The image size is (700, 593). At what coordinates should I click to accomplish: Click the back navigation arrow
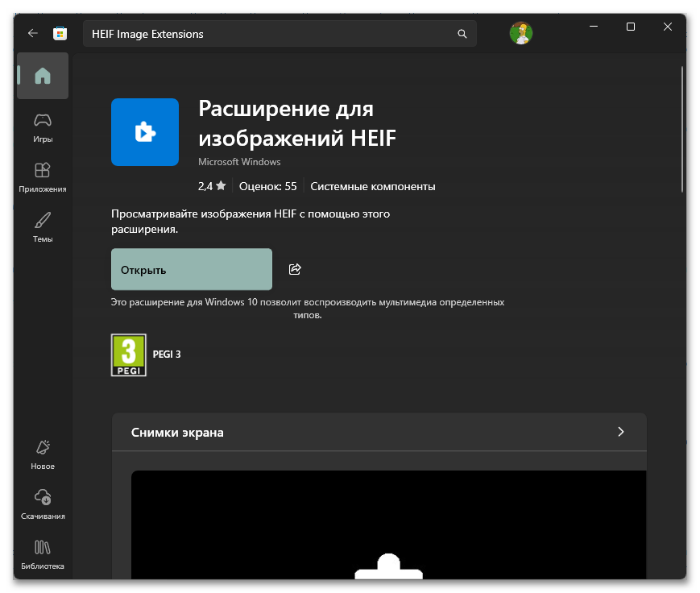pyautogui.click(x=32, y=33)
